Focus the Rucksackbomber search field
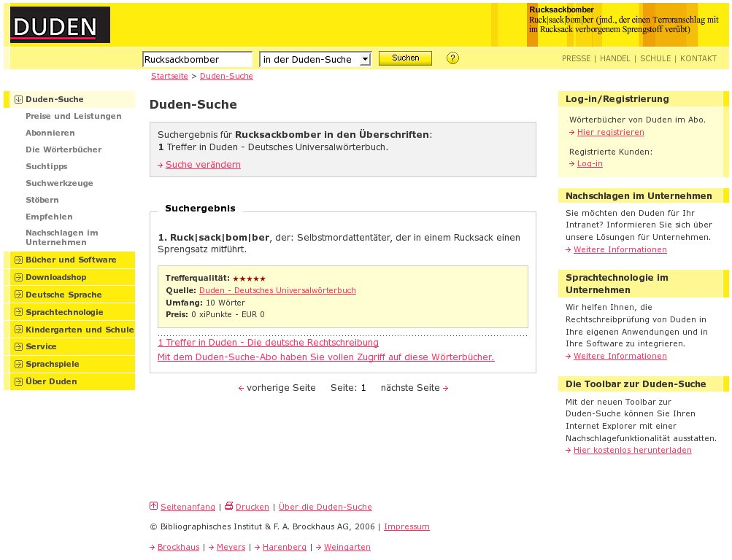 pyautogui.click(x=197, y=59)
